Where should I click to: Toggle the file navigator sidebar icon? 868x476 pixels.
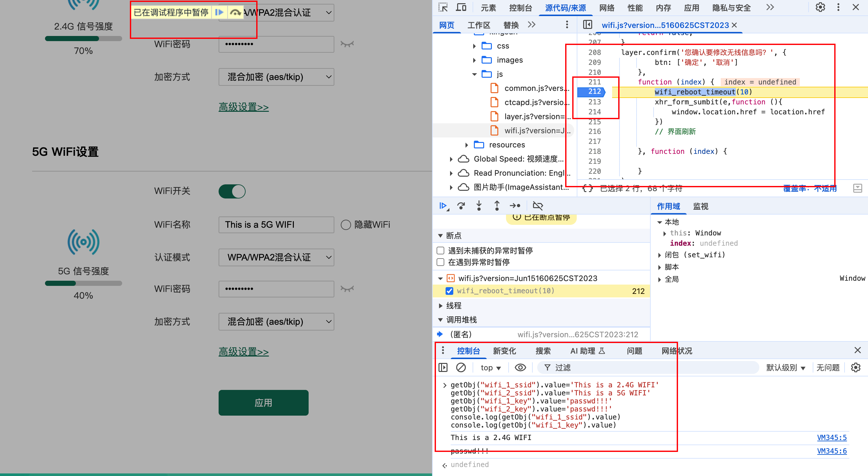(x=587, y=25)
